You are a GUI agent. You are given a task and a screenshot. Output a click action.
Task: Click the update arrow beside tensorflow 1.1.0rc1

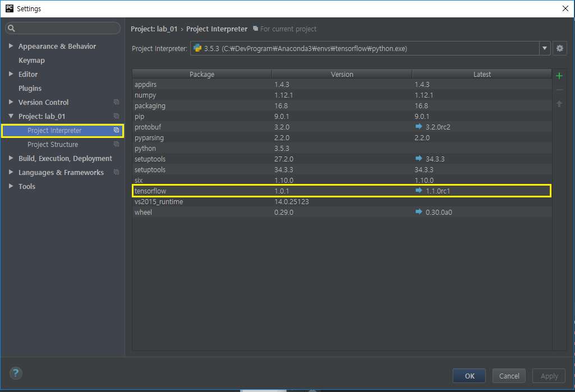point(418,190)
